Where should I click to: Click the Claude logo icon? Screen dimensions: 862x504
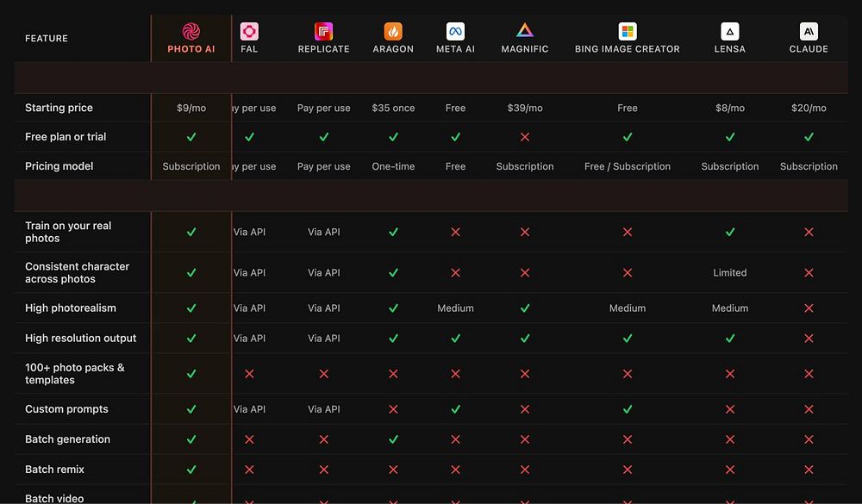click(809, 31)
